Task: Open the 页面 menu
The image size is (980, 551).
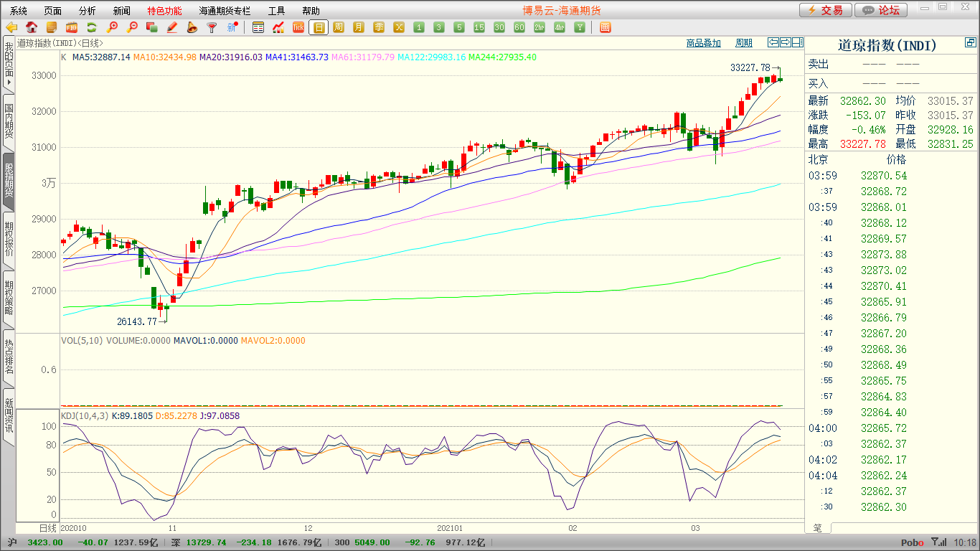Action: point(53,11)
